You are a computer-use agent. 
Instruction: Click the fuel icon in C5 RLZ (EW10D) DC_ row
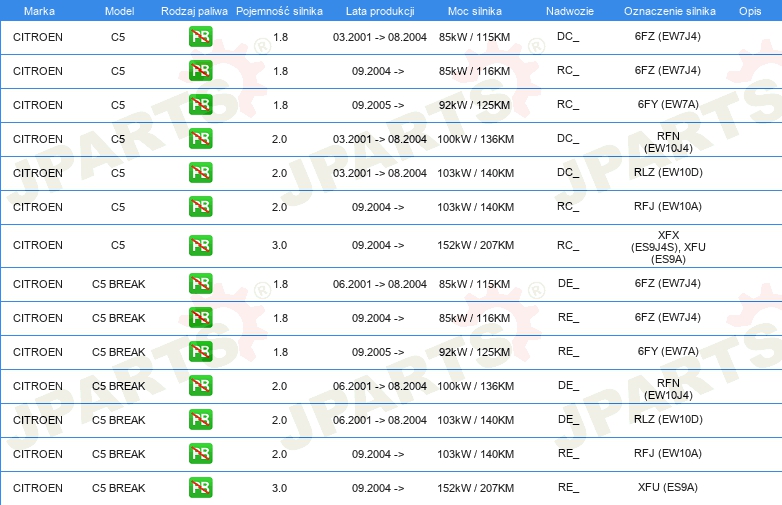(200, 172)
